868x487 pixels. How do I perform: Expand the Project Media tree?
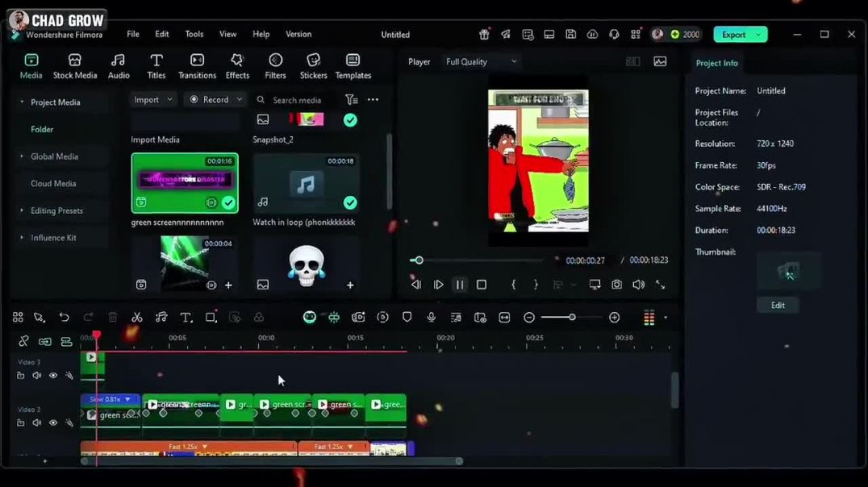[22, 102]
